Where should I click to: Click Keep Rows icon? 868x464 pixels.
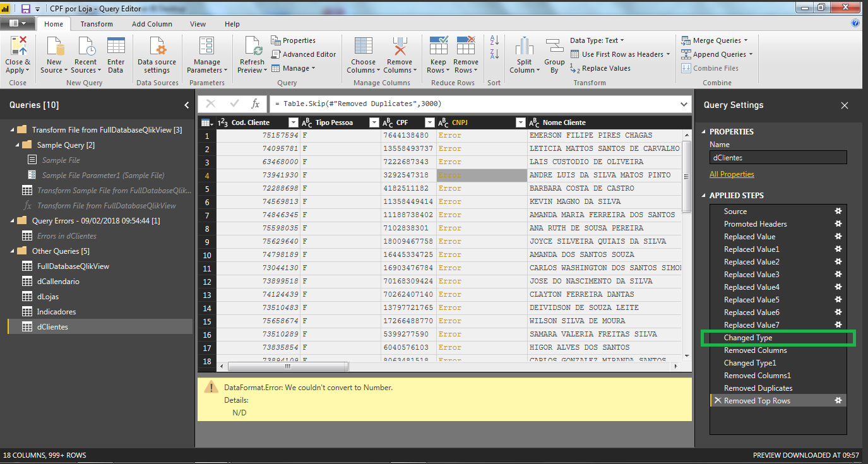click(438, 47)
